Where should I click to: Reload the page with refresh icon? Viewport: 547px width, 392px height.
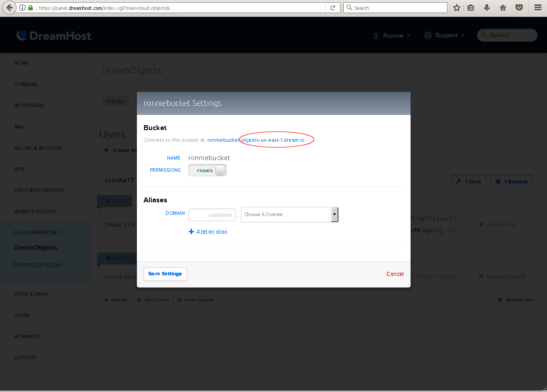333,8
